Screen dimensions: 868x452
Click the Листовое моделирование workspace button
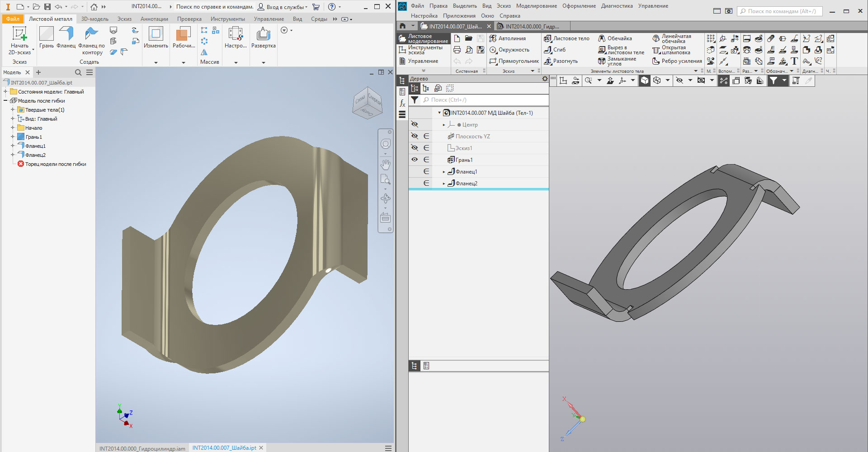click(424, 38)
